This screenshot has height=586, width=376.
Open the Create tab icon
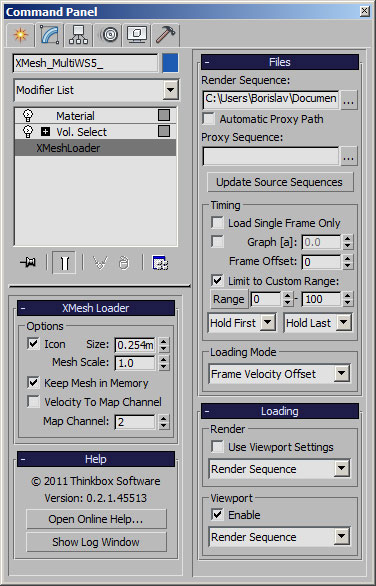click(21, 35)
